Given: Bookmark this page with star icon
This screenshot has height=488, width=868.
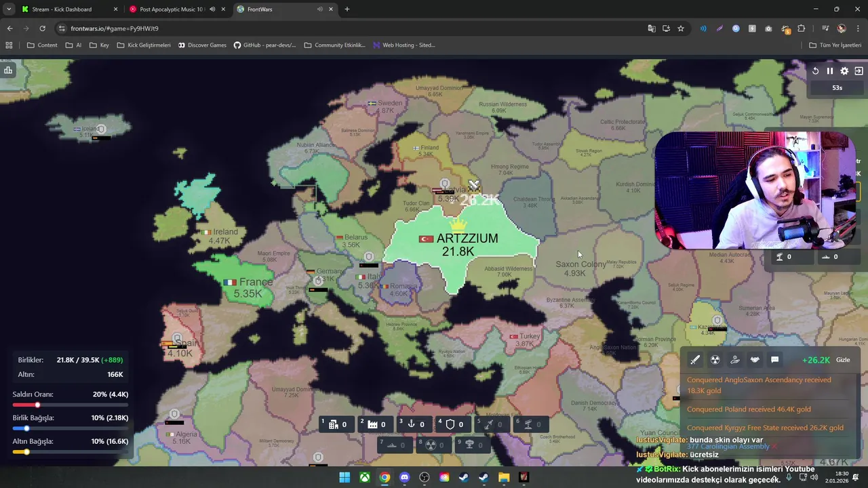Looking at the screenshot, I should coord(681,28).
